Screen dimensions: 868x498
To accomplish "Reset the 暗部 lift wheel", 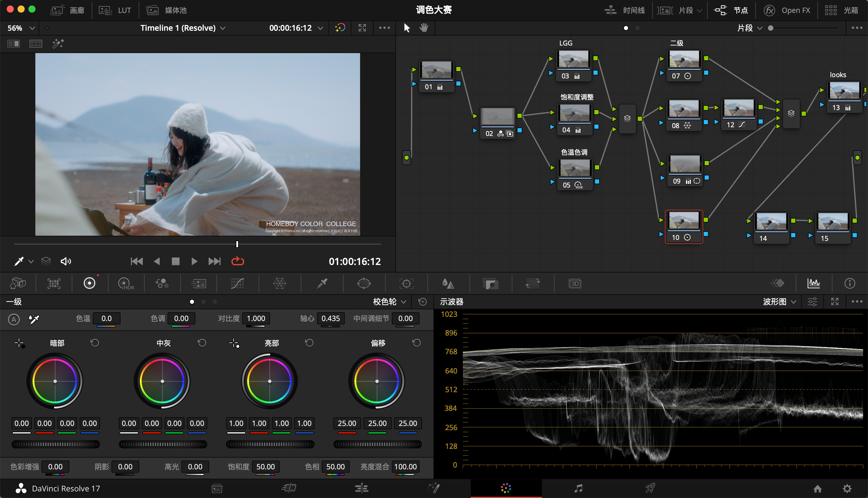I will [95, 343].
